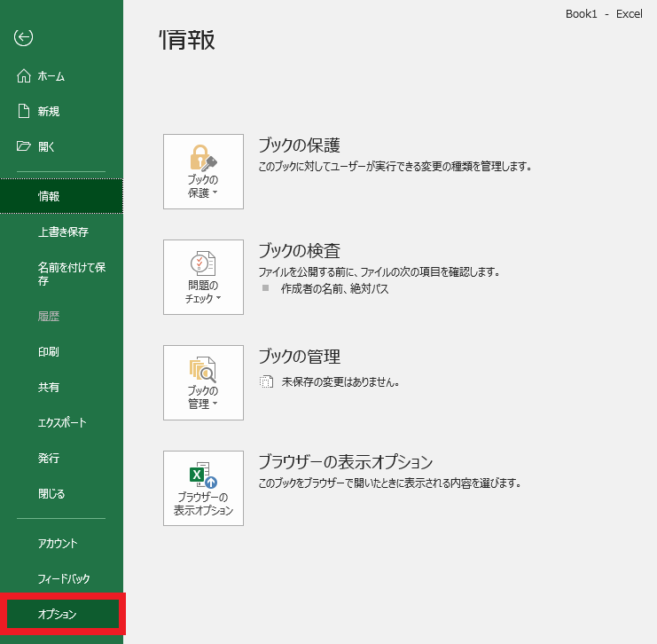Open エクスポート in the sidebar
Viewport: 657px width, 644px height.
click(x=61, y=422)
